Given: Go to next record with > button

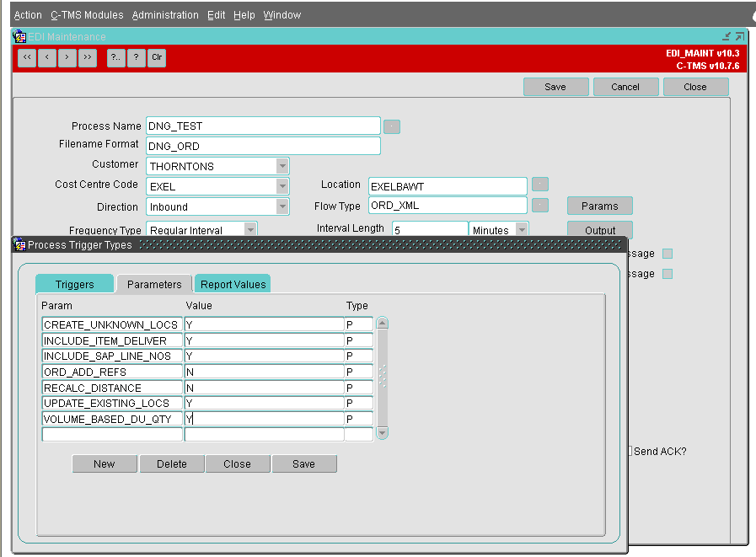Looking at the screenshot, I should click(67, 57).
